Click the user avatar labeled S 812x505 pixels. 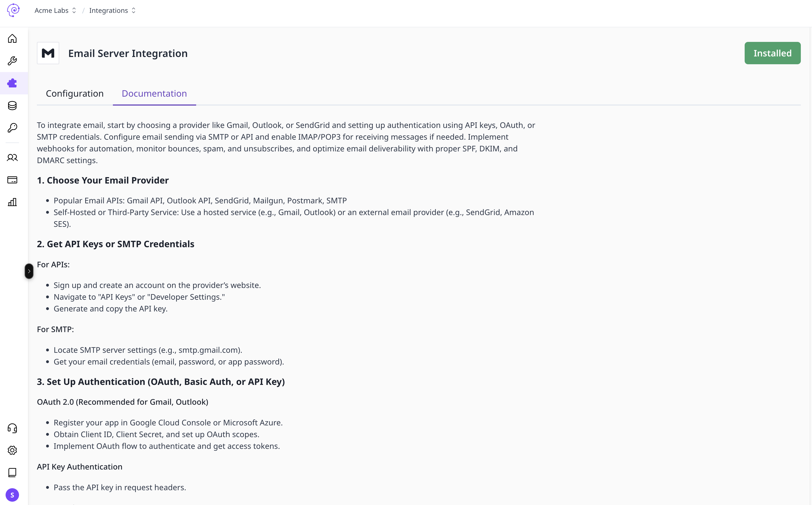[12, 495]
